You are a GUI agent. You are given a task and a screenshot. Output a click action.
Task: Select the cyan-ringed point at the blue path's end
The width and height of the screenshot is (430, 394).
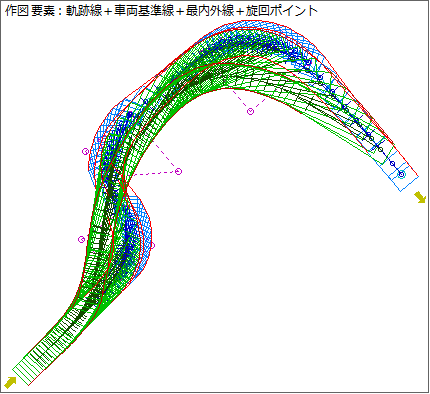402,174
